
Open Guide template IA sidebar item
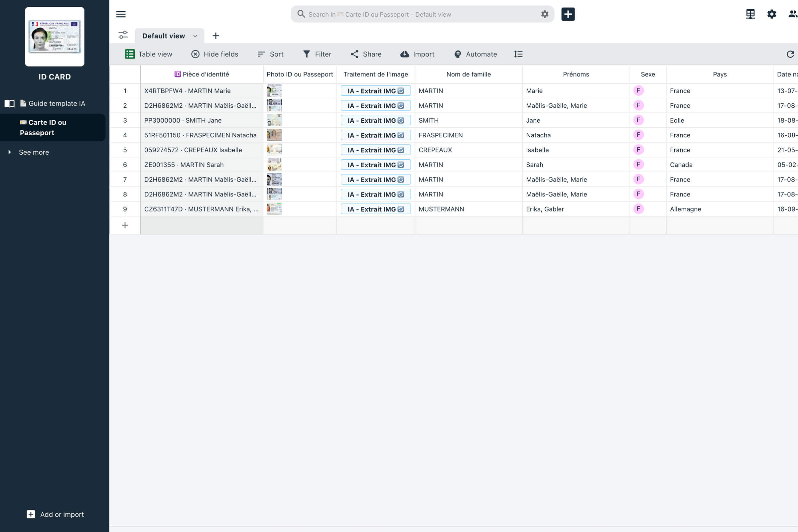56,103
